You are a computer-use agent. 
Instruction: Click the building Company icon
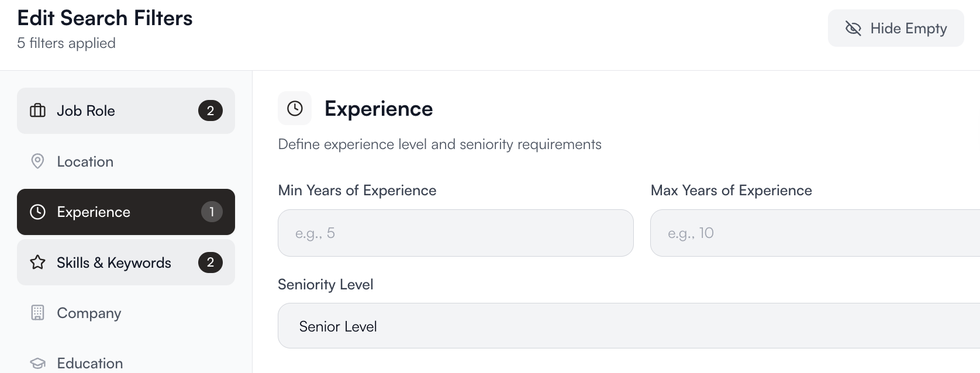point(37,313)
